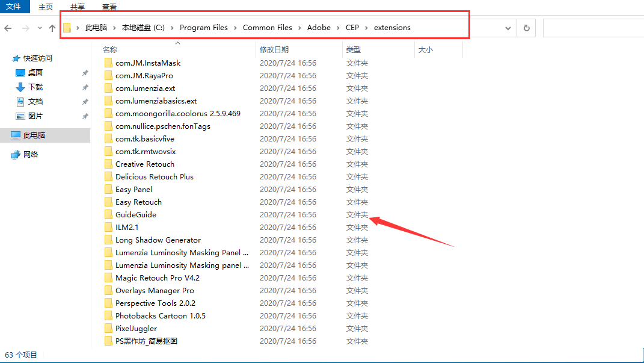Click Adobe in the address breadcrumb
Viewport: 644px width, 363px height.
pos(319,28)
